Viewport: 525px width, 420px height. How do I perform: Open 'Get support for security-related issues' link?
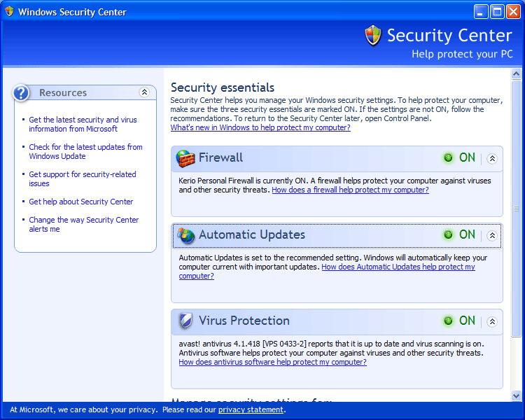click(x=83, y=179)
